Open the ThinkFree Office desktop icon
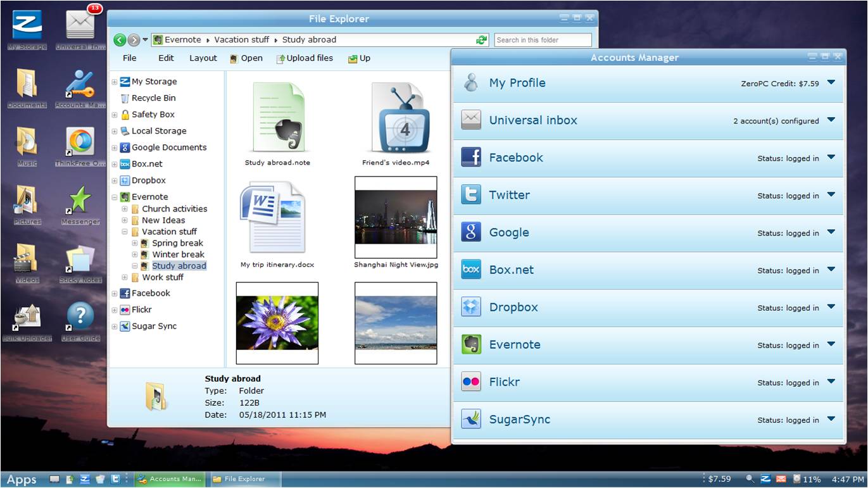This screenshot has width=868, height=488. [80, 142]
